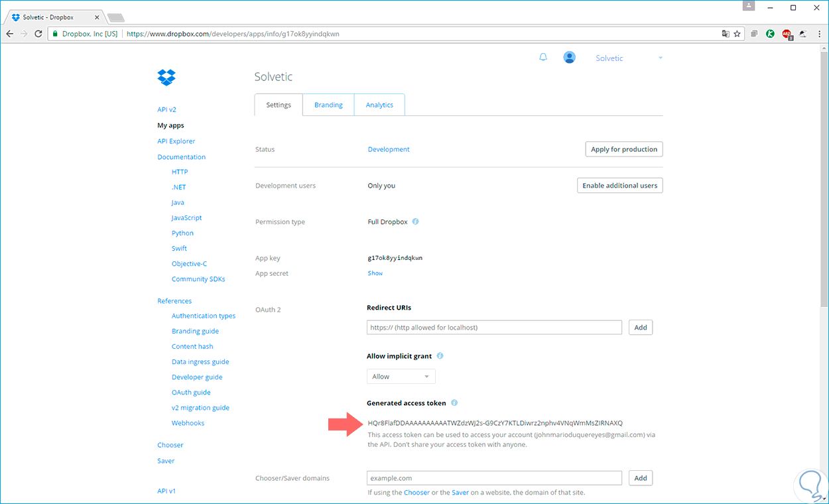
Task: Open the API Explorer link
Action: click(176, 141)
